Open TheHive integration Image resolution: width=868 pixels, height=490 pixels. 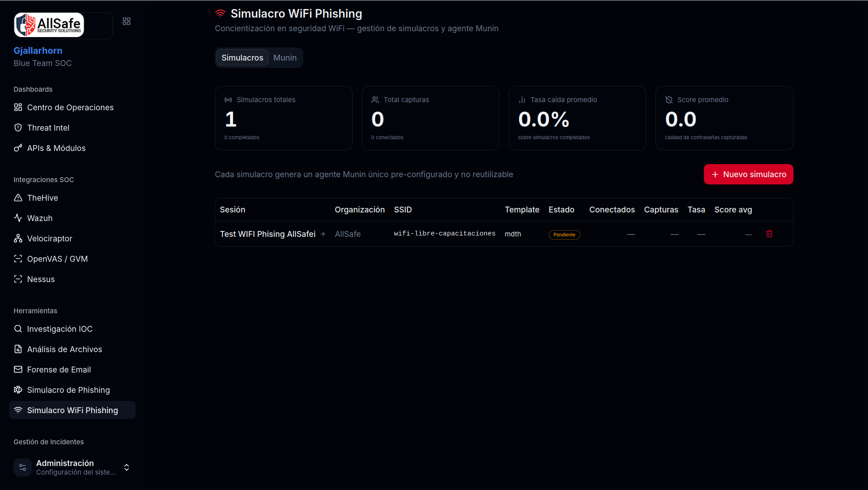72,198
